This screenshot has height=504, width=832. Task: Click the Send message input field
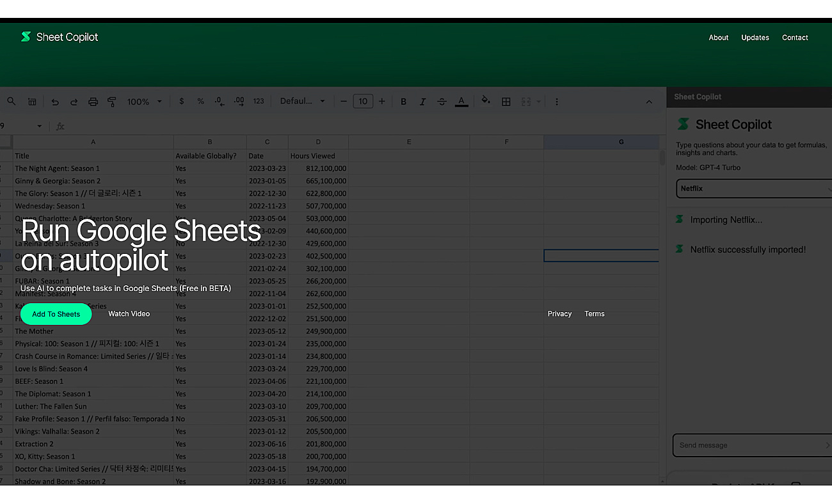[752, 445]
